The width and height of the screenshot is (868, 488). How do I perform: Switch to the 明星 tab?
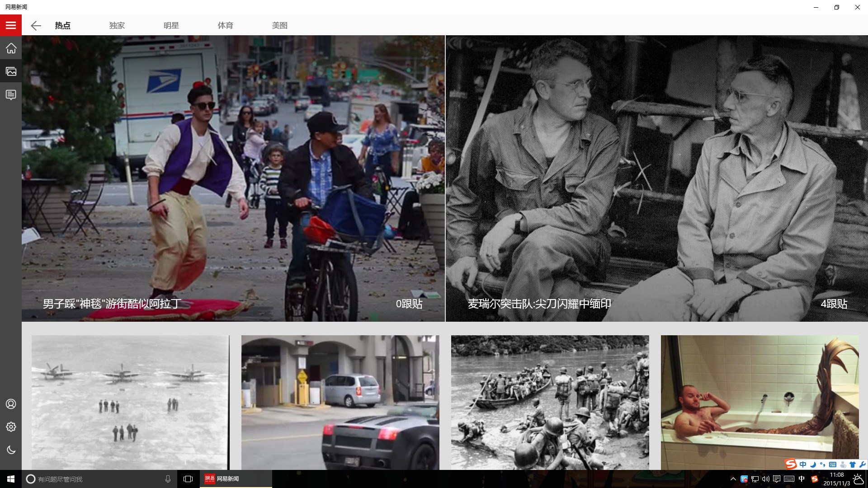point(171,26)
